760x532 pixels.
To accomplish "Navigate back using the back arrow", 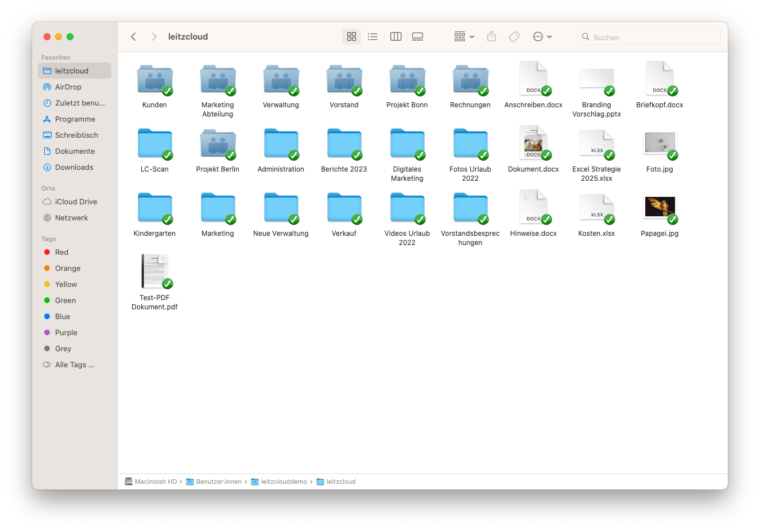I will 133,36.
